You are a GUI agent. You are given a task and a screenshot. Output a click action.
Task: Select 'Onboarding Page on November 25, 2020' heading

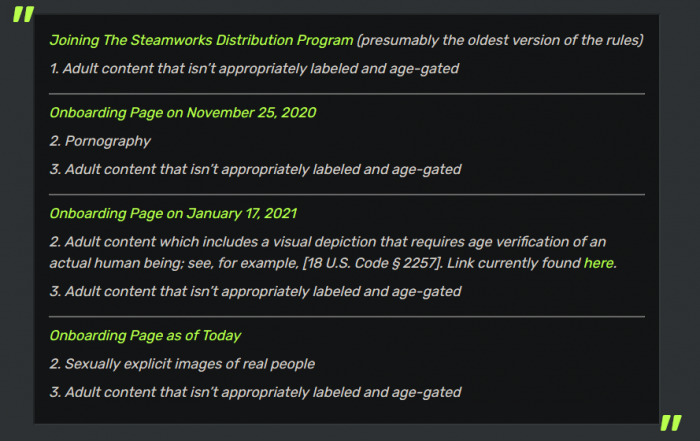tap(183, 112)
